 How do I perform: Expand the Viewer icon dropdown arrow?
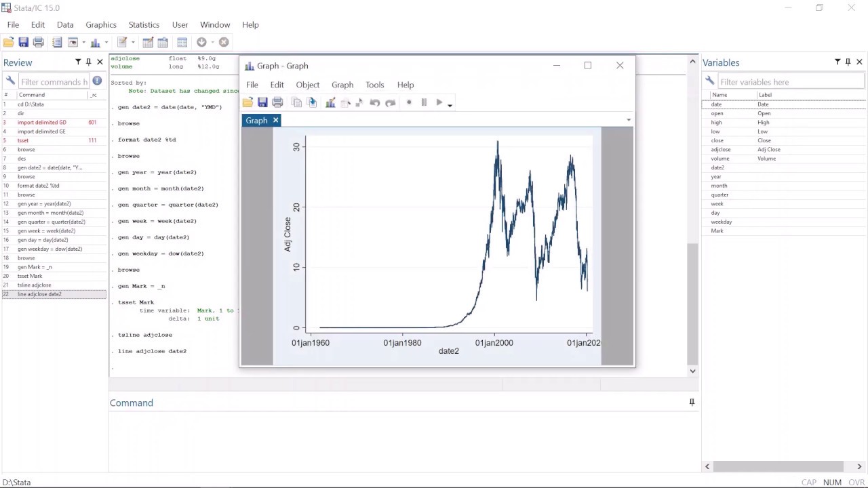83,43
